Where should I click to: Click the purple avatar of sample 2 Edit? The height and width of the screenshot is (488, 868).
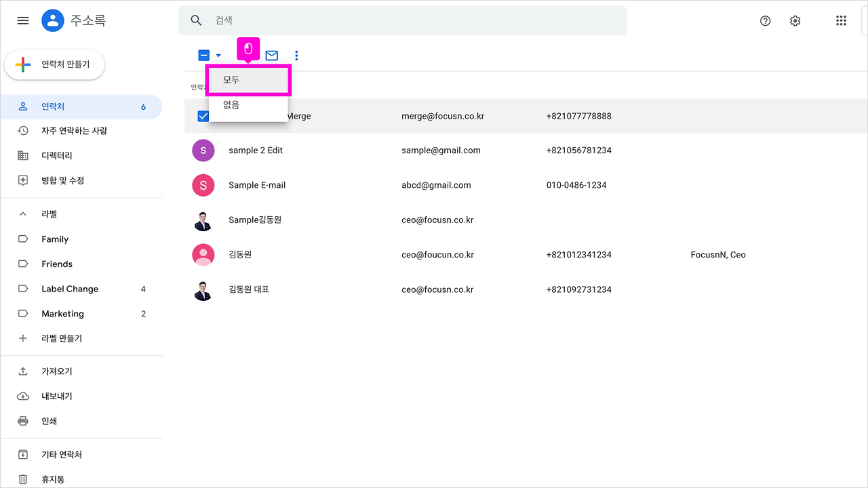[x=203, y=150]
